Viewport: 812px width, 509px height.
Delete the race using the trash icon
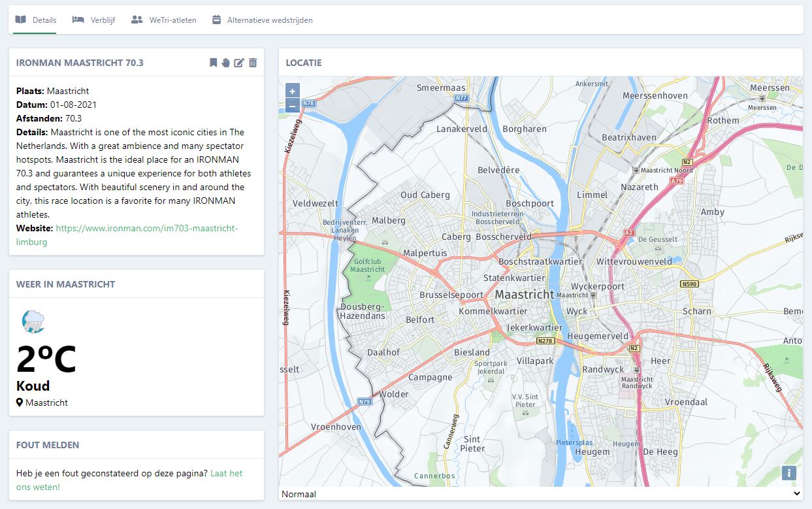[253, 63]
